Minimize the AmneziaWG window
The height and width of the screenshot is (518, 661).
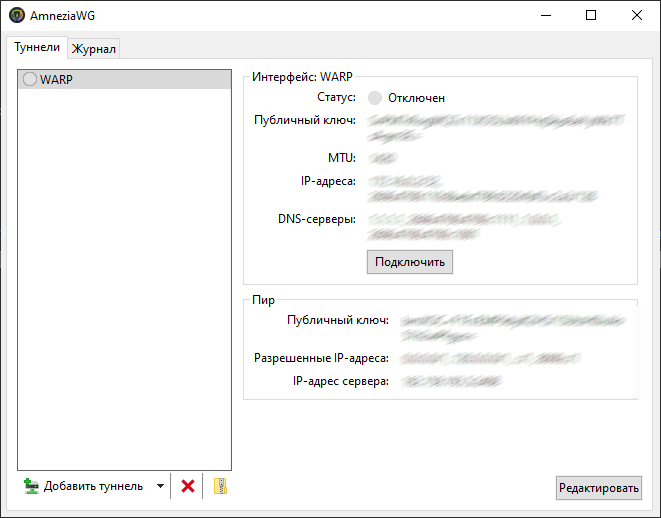(546, 16)
